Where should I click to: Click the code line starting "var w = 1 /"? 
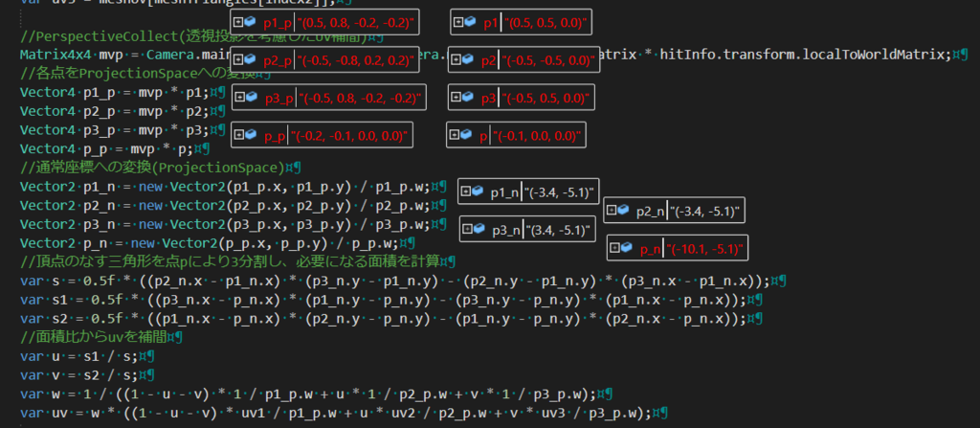[309, 394]
